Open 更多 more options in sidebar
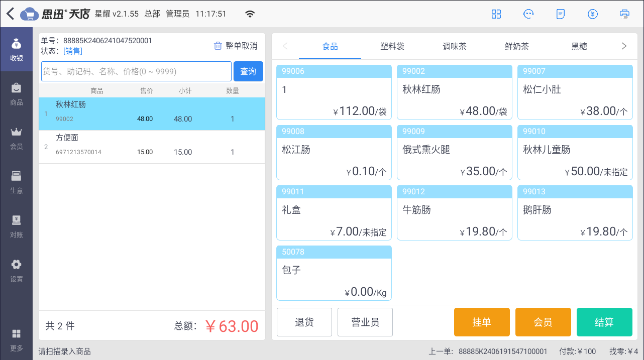The image size is (644, 360). click(x=17, y=339)
